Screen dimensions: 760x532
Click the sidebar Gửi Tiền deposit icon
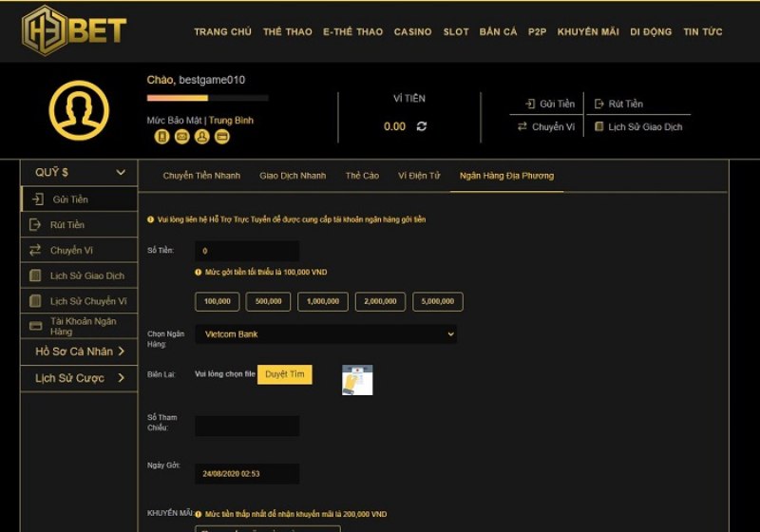(38, 199)
